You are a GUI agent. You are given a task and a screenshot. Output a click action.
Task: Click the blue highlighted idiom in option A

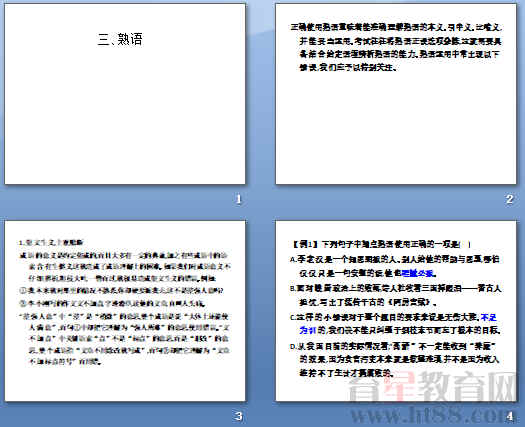418,273
